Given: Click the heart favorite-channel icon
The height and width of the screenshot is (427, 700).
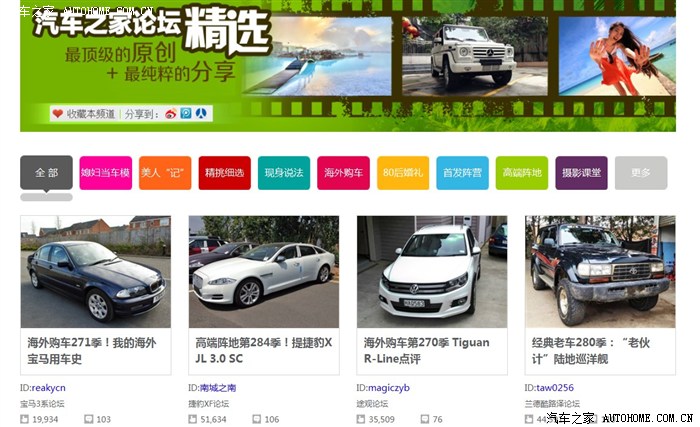Looking at the screenshot, I should click(58, 114).
